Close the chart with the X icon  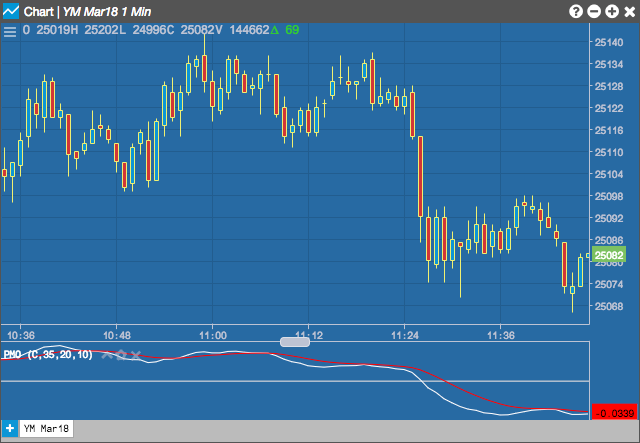[630, 11]
